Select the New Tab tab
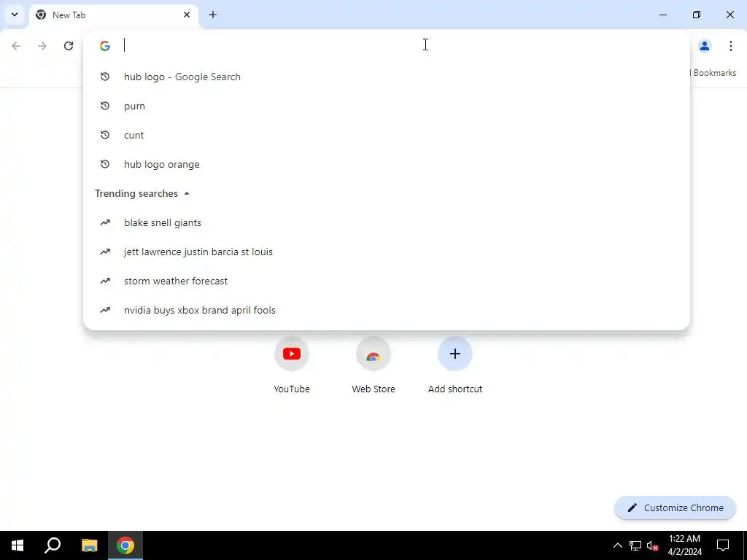Image resolution: width=747 pixels, height=560 pixels. point(114,15)
